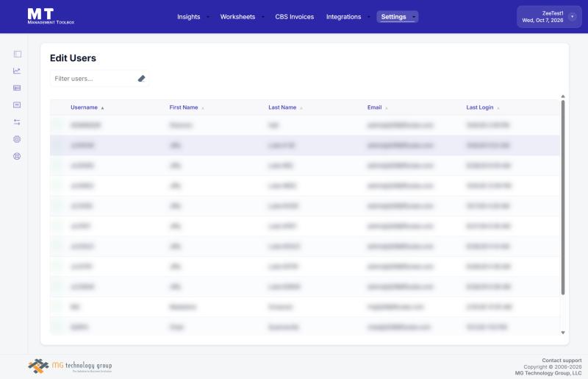Click the MT Management Toolbox logo
The height and width of the screenshot is (379, 588).
click(51, 16)
